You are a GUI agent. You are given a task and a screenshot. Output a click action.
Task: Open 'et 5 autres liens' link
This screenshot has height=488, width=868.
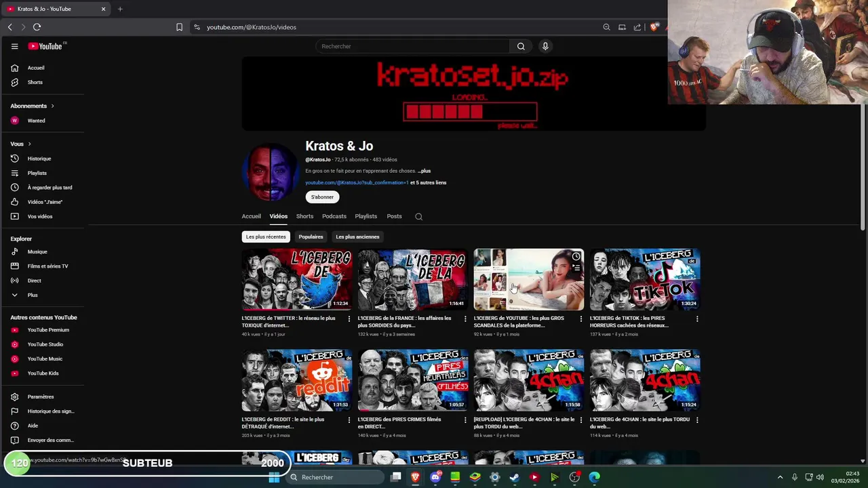(429, 182)
